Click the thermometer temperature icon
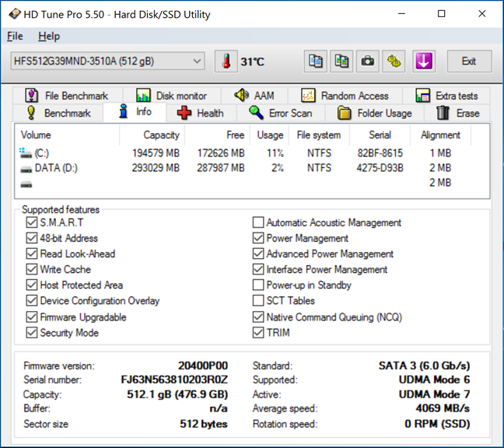 tap(226, 61)
